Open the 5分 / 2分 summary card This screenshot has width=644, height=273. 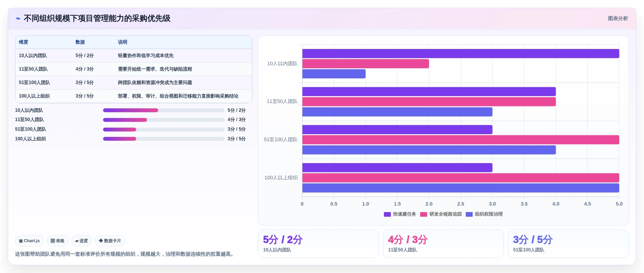tap(318, 244)
